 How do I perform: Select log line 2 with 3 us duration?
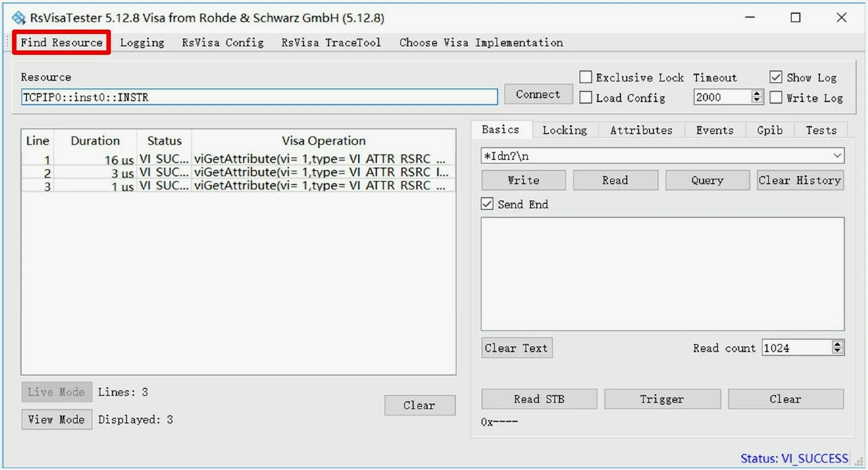coord(238,172)
